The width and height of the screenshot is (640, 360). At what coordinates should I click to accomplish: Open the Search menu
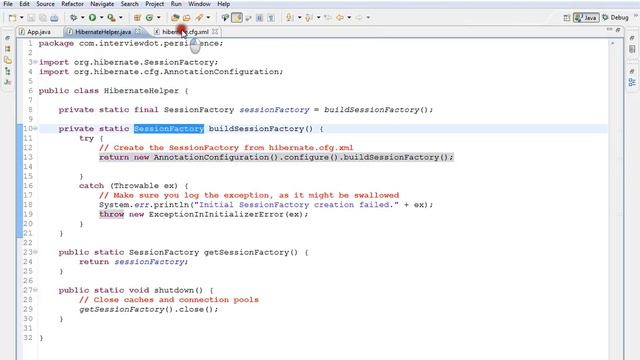tap(129, 4)
